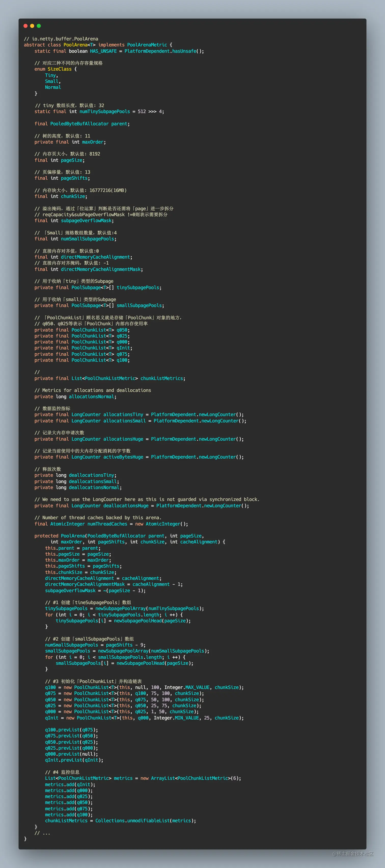Click the line "private final List<PoolChunkListMetric> chunkListMetrics;"
The height and width of the screenshot is (868, 385).
tap(110, 378)
